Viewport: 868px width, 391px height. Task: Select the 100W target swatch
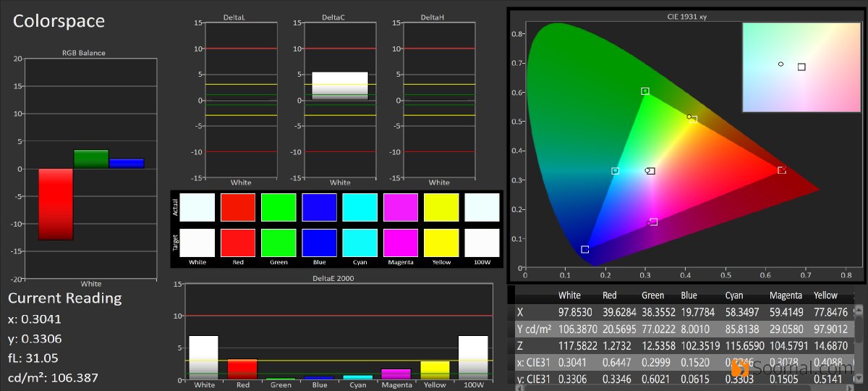[x=482, y=242]
